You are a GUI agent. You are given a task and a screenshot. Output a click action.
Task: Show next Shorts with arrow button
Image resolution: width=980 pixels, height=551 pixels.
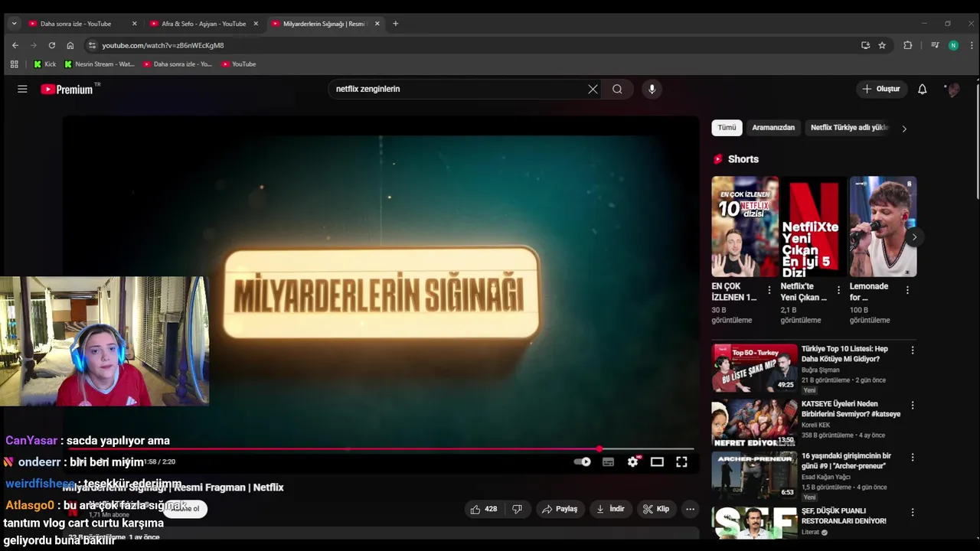click(x=913, y=237)
